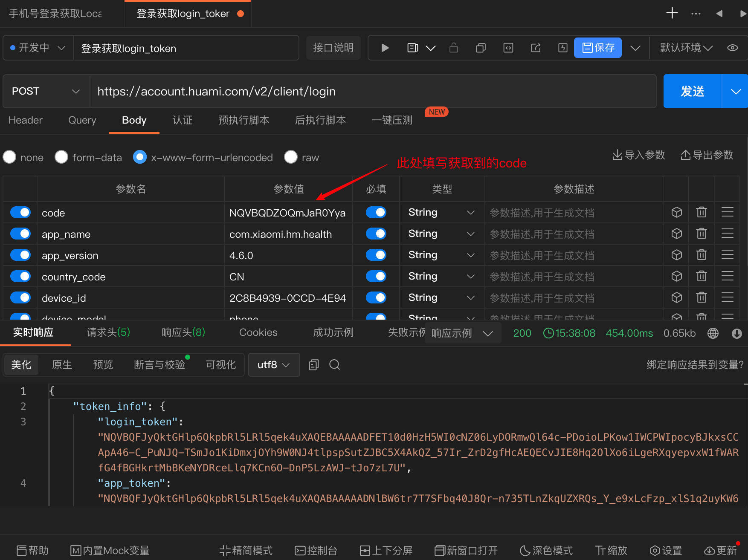Click the cube icon in app_version row

pyautogui.click(x=677, y=255)
